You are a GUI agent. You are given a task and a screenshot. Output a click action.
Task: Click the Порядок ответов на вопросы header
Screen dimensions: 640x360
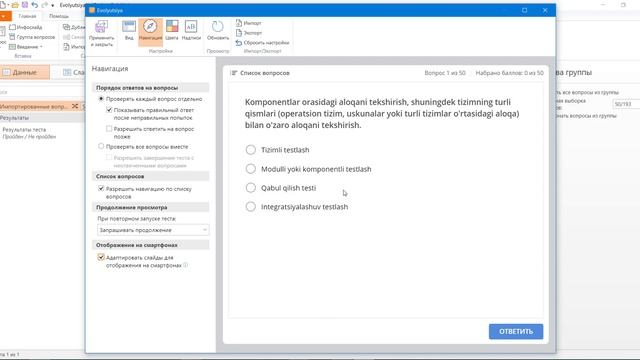[x=151, y=87]
